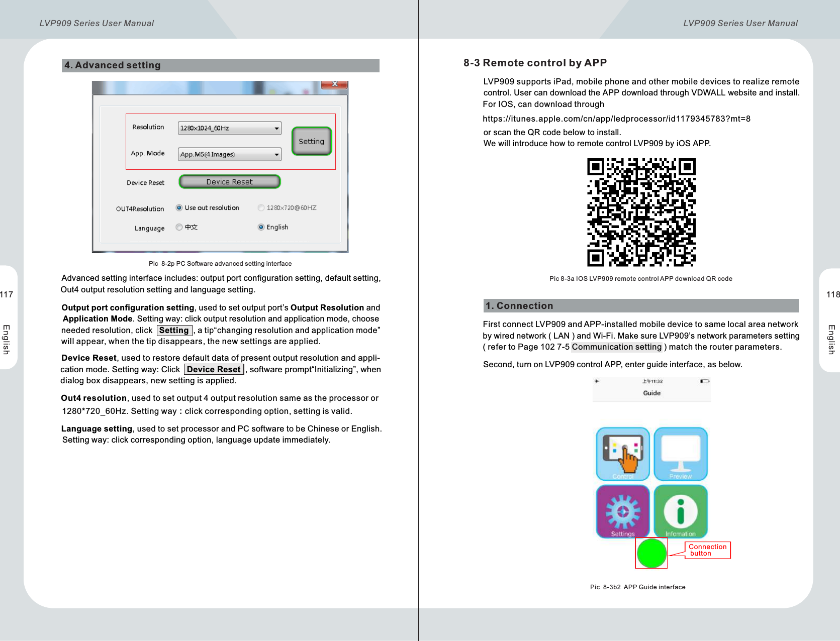840x641 pixels.
Task: Click the 'Out4 resolution' bold term
Action: point(94,398)
